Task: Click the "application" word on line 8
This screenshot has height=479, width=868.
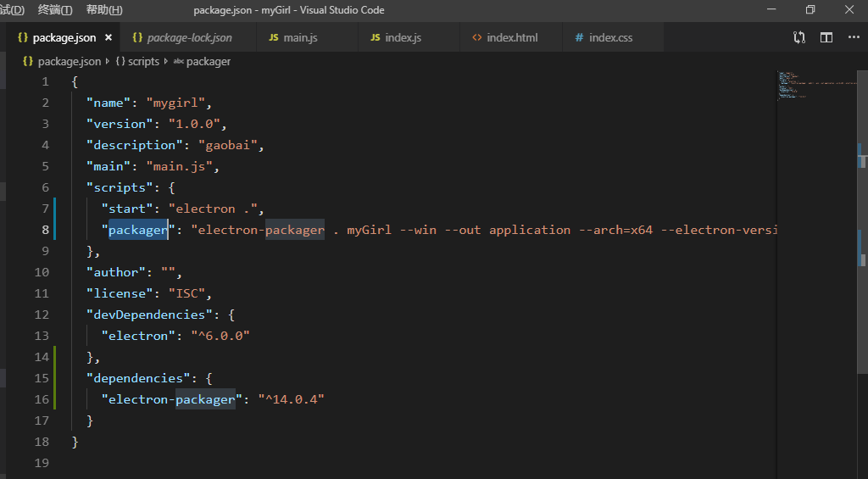Action: point(530,230)
